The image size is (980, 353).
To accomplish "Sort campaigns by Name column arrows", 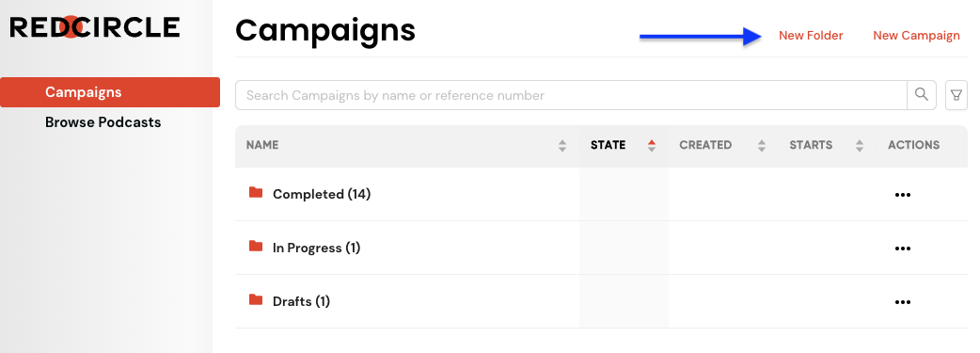I will [x=562, y=146].
